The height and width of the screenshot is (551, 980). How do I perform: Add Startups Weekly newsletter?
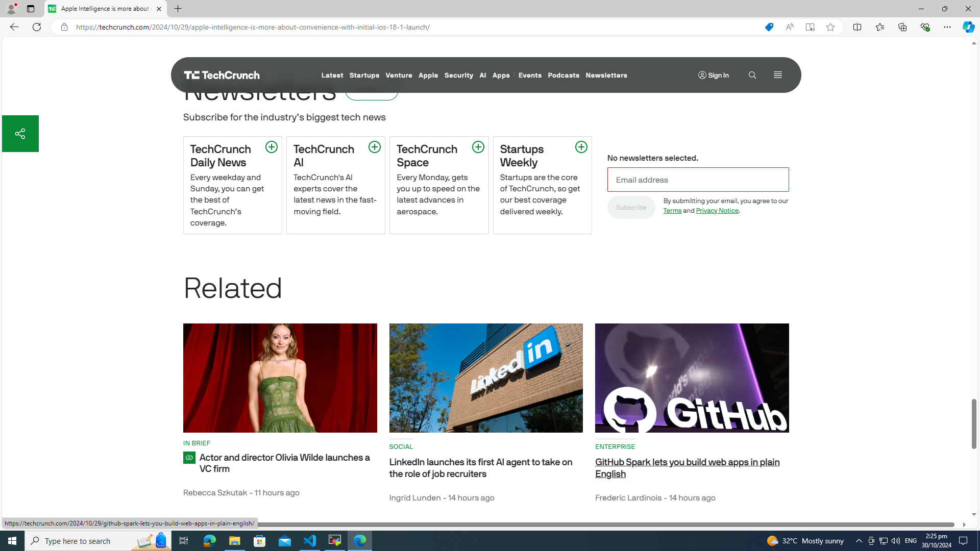(581, 147)
